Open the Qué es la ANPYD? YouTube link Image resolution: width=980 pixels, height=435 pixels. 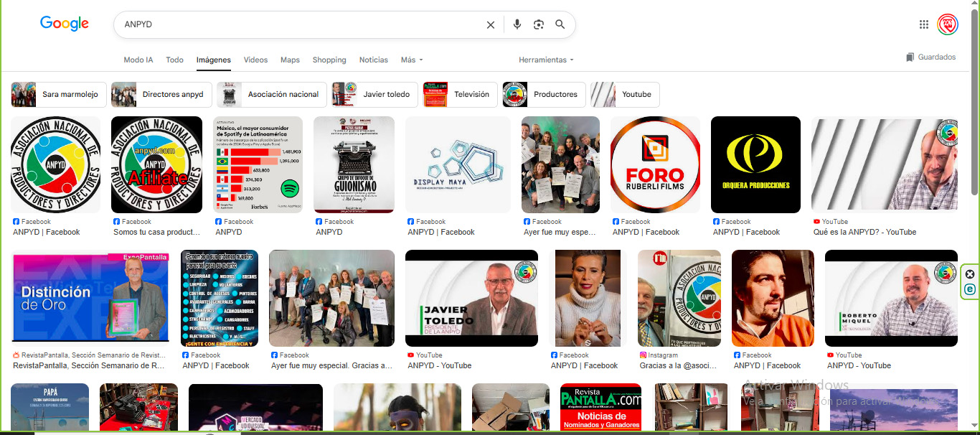[x=864, y=233]
